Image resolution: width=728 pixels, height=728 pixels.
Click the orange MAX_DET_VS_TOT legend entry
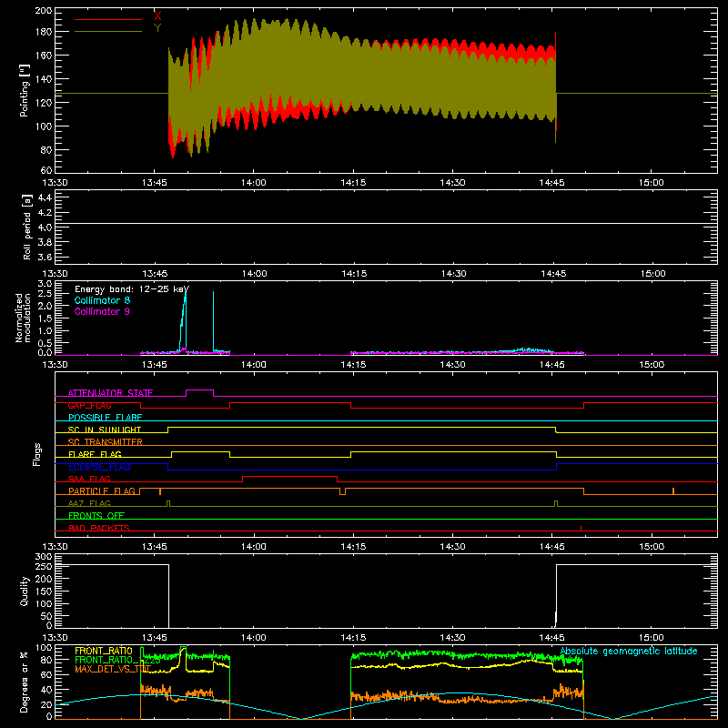tap(113, 669)
